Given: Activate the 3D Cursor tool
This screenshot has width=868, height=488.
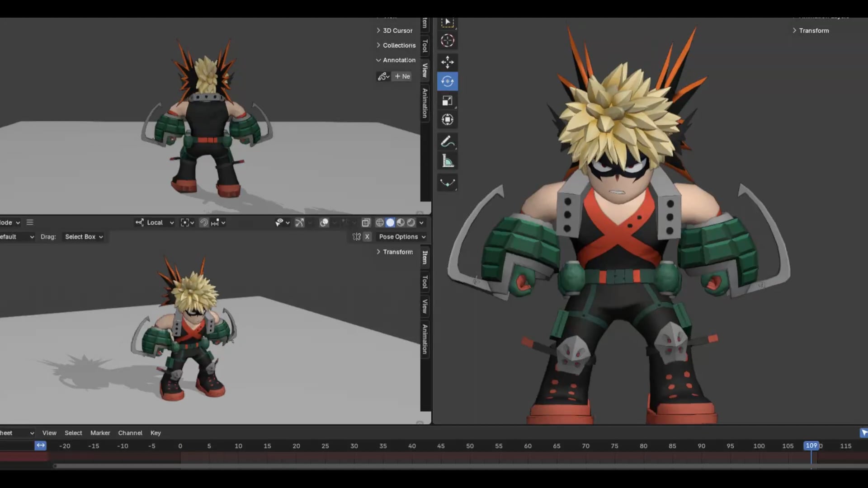Looking at the screenshot, I should (447, 40).
